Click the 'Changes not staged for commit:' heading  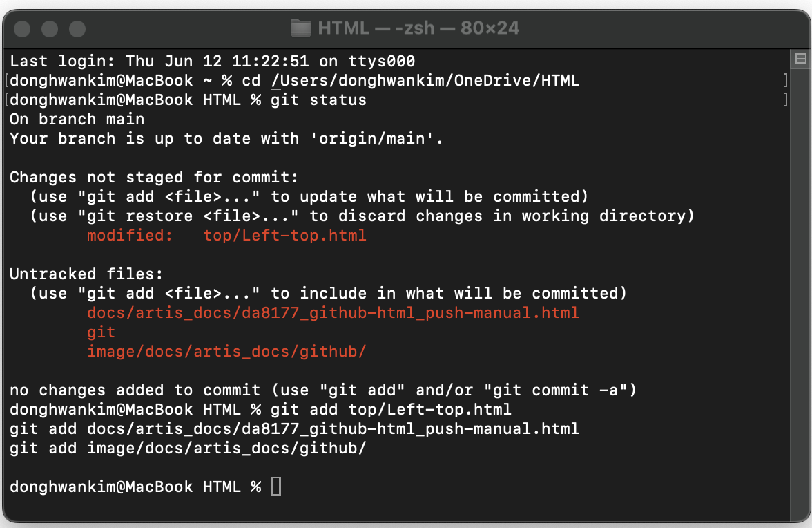155,177
